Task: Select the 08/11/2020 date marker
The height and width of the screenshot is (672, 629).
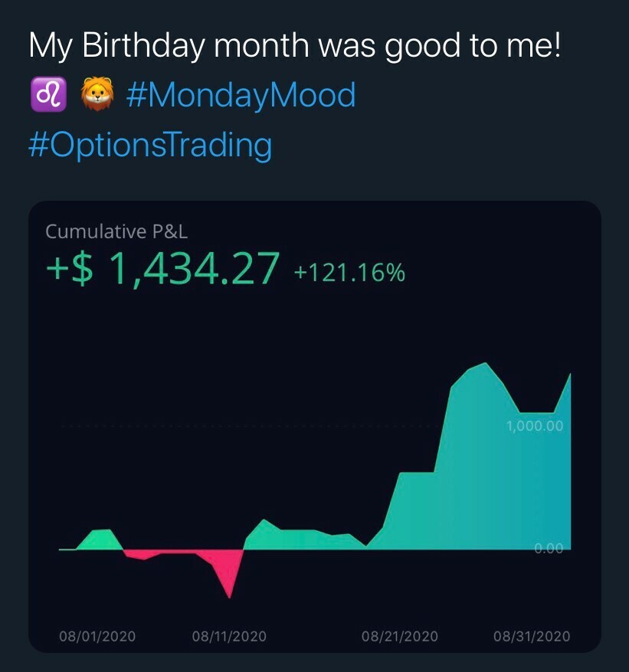Action: click(230, 636)
